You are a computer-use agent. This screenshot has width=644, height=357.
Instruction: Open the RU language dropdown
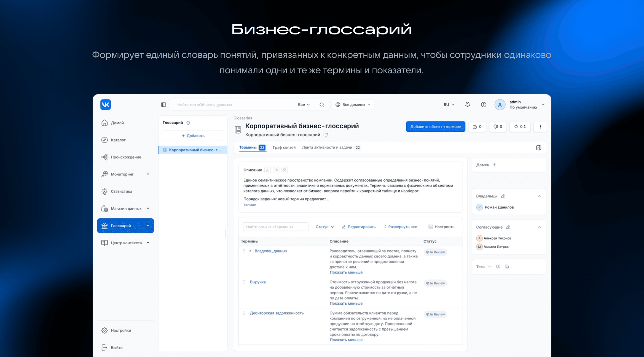449,105
